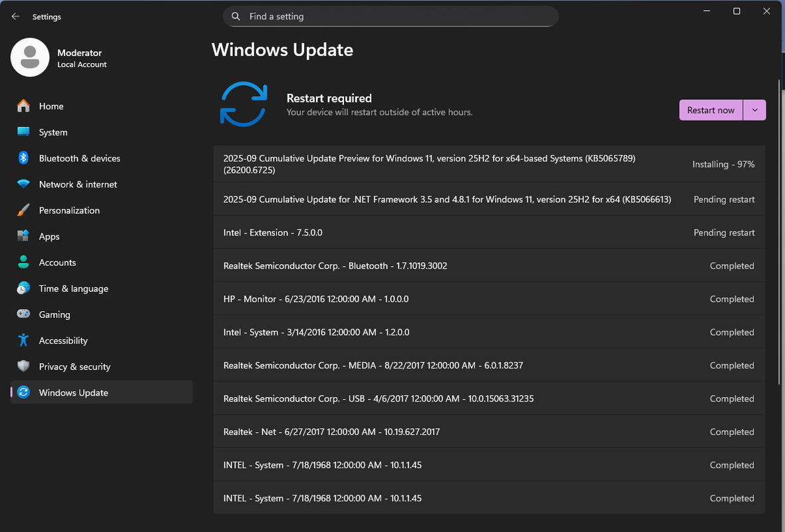
Task: Click the Intel - Extension - 7.5.0.0 entry
Action: tap(489, 232)
